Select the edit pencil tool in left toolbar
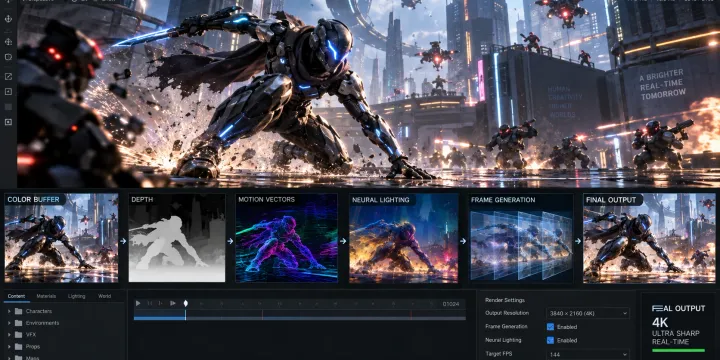The height and width of the screenshot is (360, 720). [x=8, y=77]
